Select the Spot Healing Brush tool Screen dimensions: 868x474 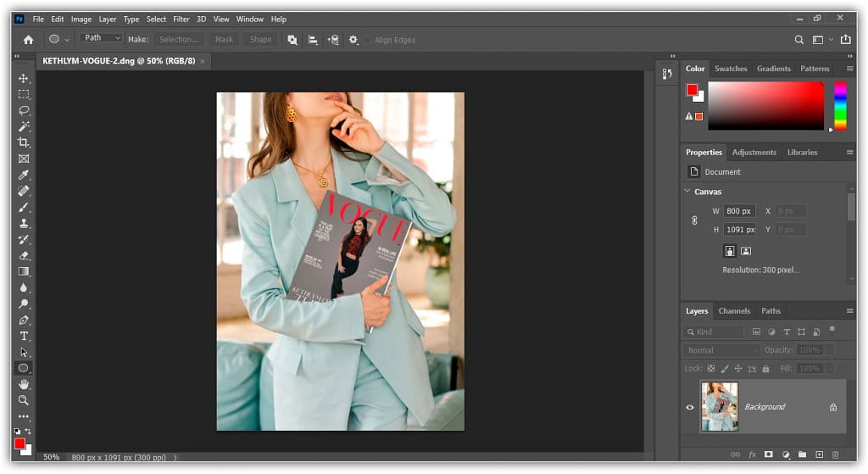[23, 191]
